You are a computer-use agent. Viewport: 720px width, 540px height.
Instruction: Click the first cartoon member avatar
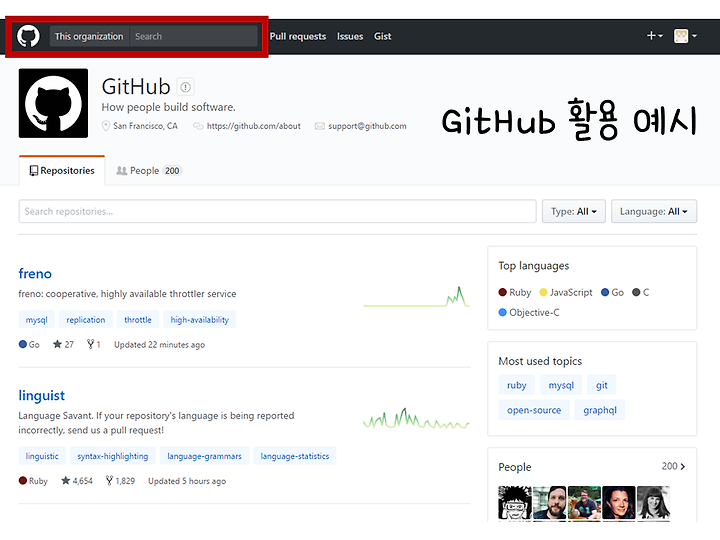(x=515, y=503)
